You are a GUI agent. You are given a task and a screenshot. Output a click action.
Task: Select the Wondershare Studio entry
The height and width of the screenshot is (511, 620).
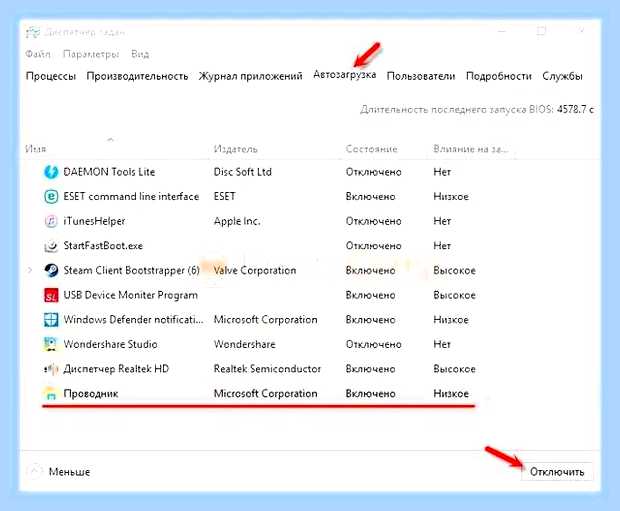[111, 344]
